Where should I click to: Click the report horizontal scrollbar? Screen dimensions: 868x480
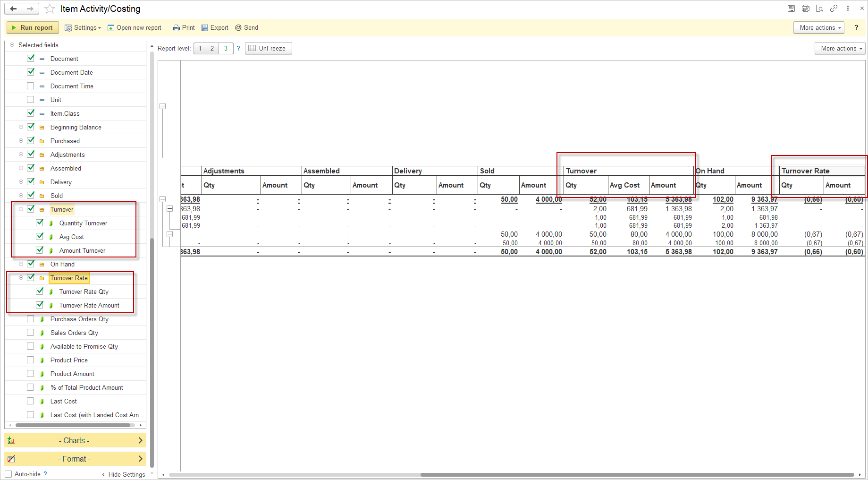[x=637, y=475]
